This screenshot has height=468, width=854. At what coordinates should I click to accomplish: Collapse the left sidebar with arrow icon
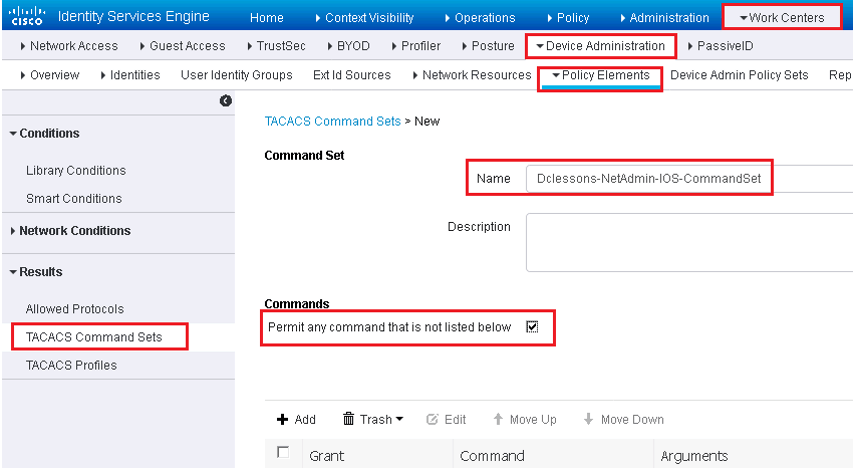pos(225,100)
